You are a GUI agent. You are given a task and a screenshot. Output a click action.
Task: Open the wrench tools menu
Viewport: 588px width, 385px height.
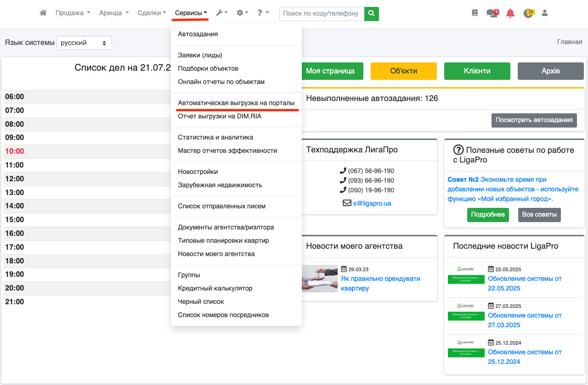222,13
